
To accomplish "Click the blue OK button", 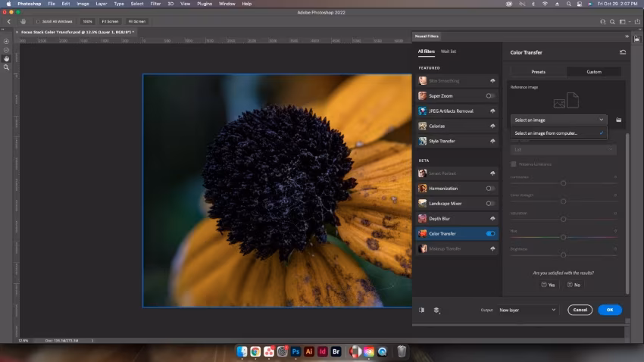I will click(x=609, y=310).
